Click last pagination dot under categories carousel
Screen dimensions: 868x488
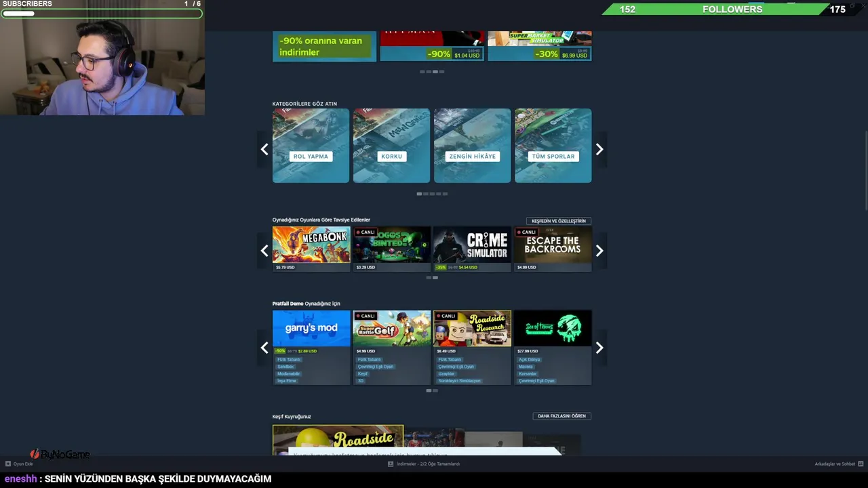[x=445, y=194]
